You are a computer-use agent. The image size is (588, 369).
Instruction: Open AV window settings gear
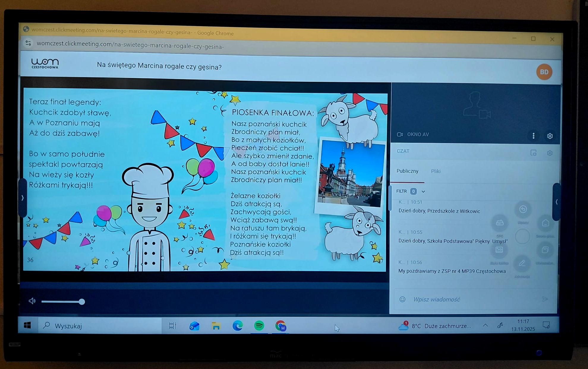tap(550, 136)
